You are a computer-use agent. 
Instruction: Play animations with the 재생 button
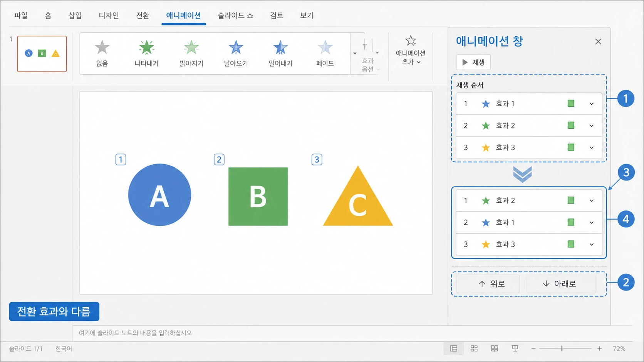473,62
